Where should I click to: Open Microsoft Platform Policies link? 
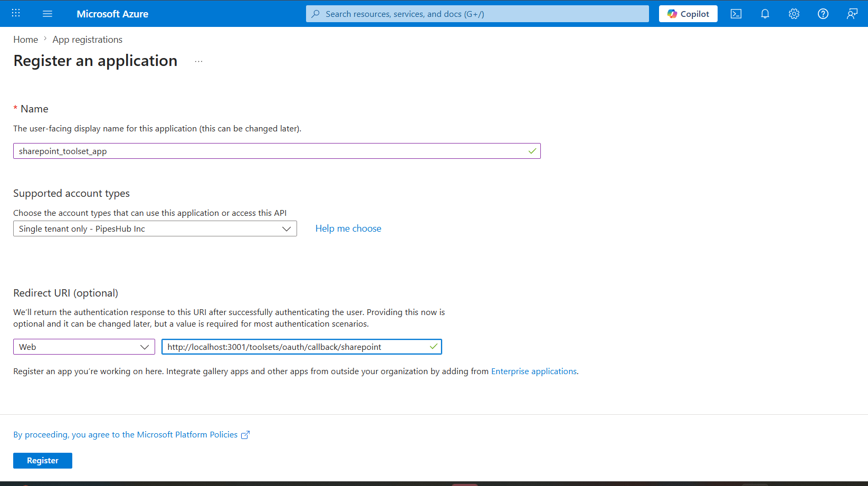[x=131, y=435]
